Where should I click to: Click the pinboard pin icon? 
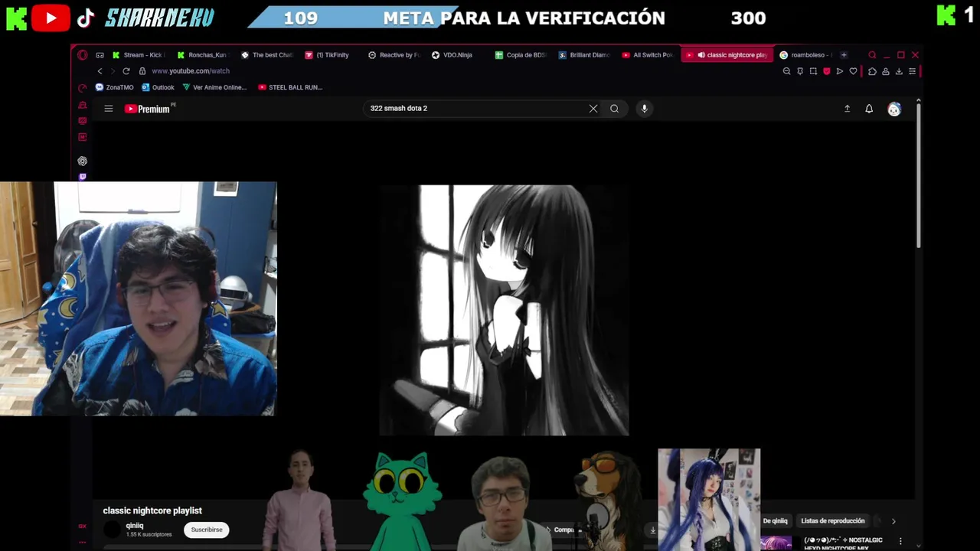coord(800,71)
